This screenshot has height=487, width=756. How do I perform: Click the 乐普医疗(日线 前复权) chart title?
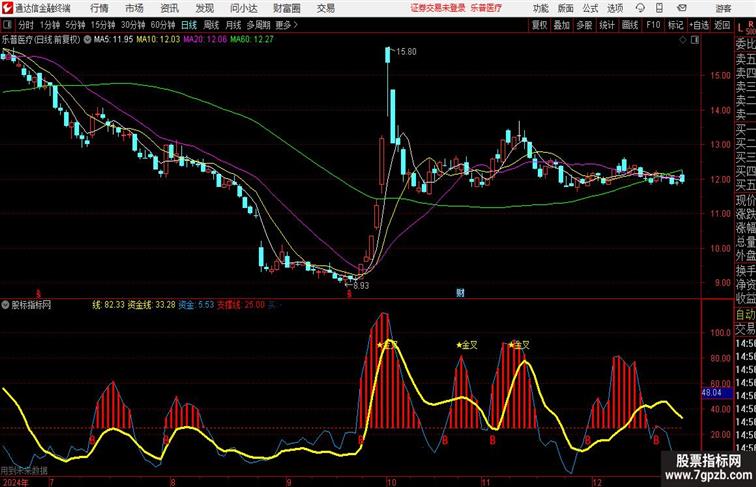(x=40, y=40)
